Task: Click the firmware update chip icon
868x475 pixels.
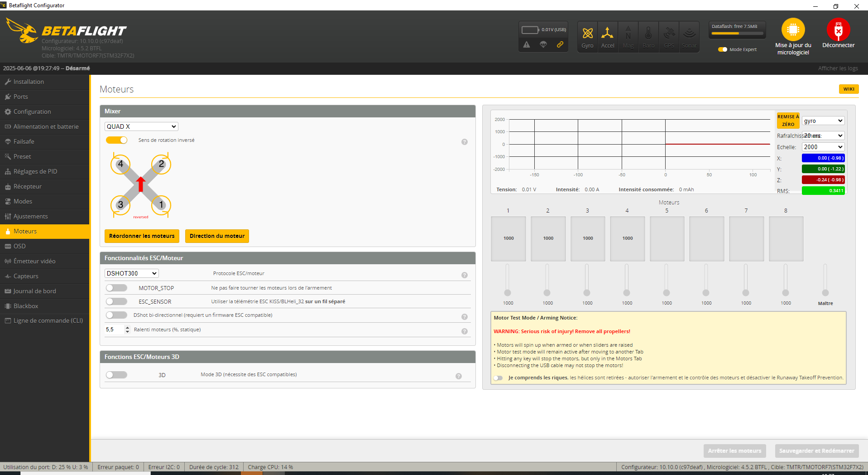Action: [x=793, y=30]
